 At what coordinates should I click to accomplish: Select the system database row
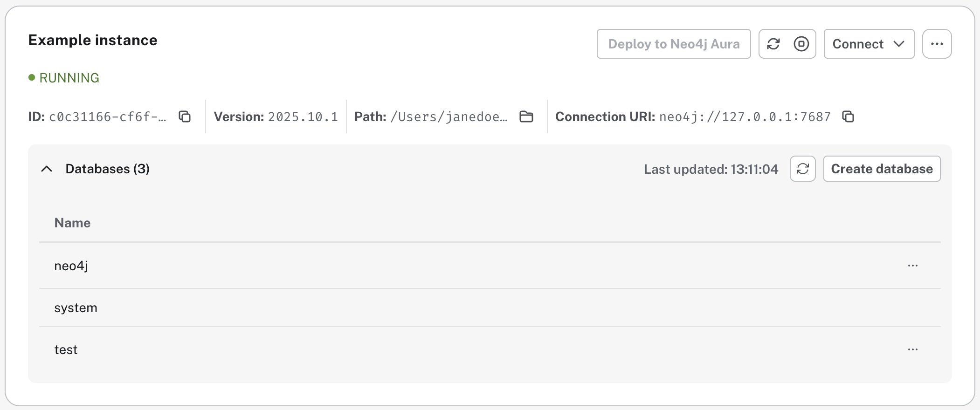[x=76, y=308]
